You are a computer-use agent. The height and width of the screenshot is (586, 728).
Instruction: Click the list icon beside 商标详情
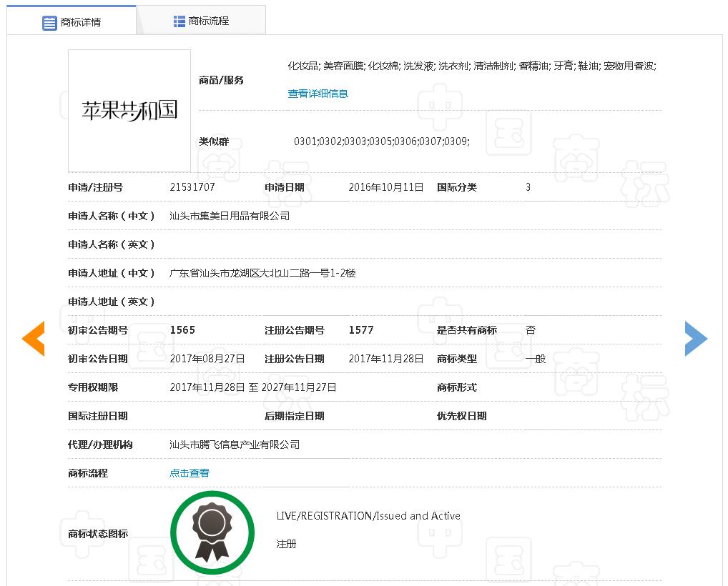pos(49,23)
